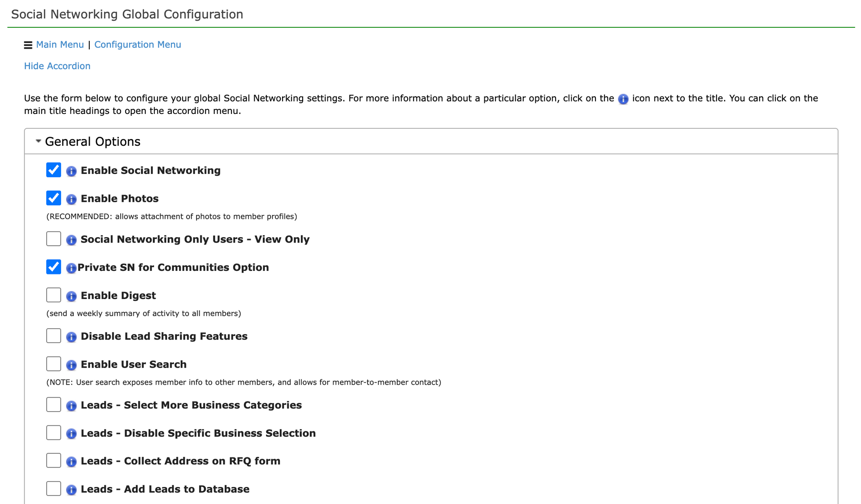Click the info icon for Enable Digest
The width and height of the screenshot is (861, 504).
click(71, 296)
